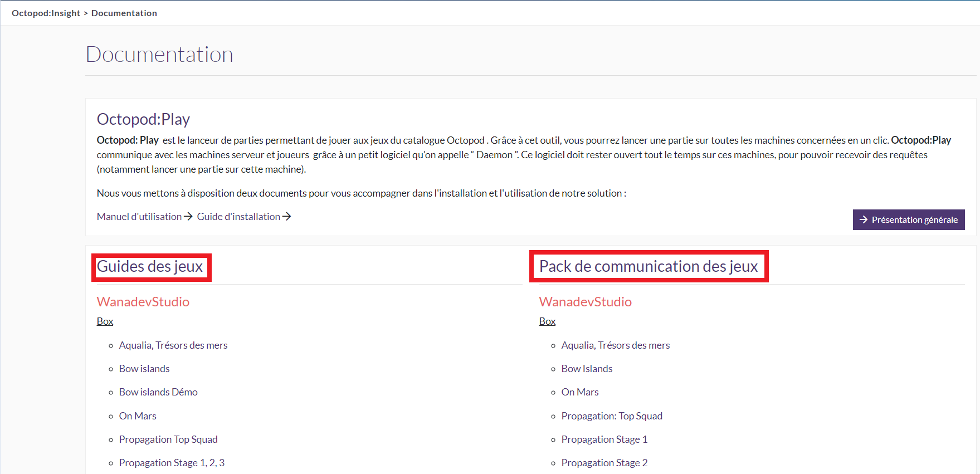Viewport: 980px width, 474px height.
Task: Open the On Mars game guide
Action: click(x=138, y=416)
